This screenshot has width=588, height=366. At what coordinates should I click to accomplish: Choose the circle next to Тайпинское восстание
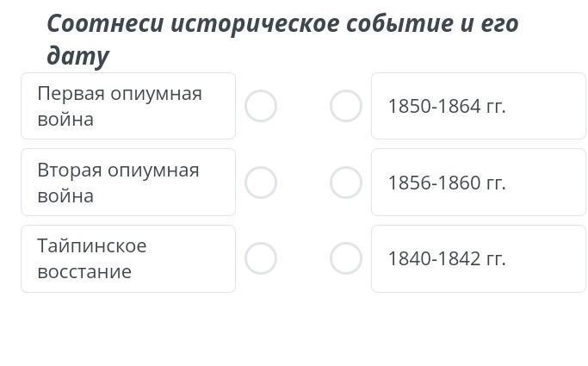click(x=261, y=258)
